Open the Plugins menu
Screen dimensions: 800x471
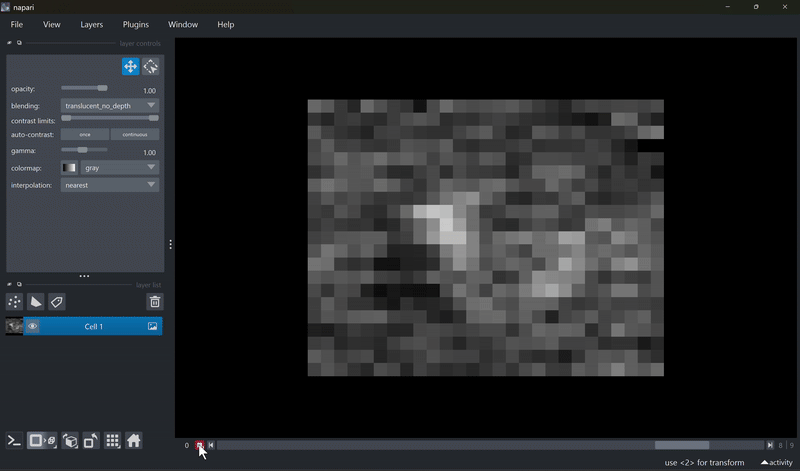pyautogui.click(x=136, y=24)
